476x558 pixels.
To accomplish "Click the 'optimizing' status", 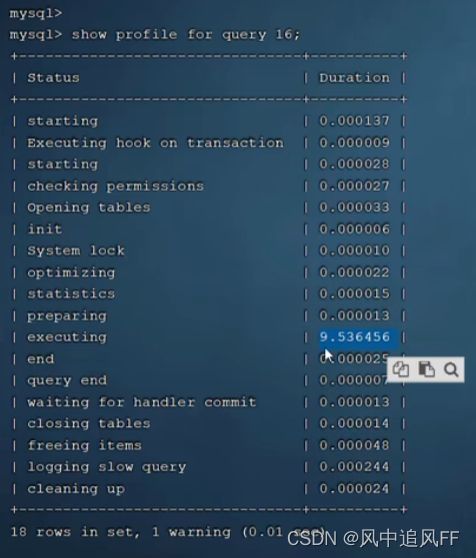I will point(71,273).
